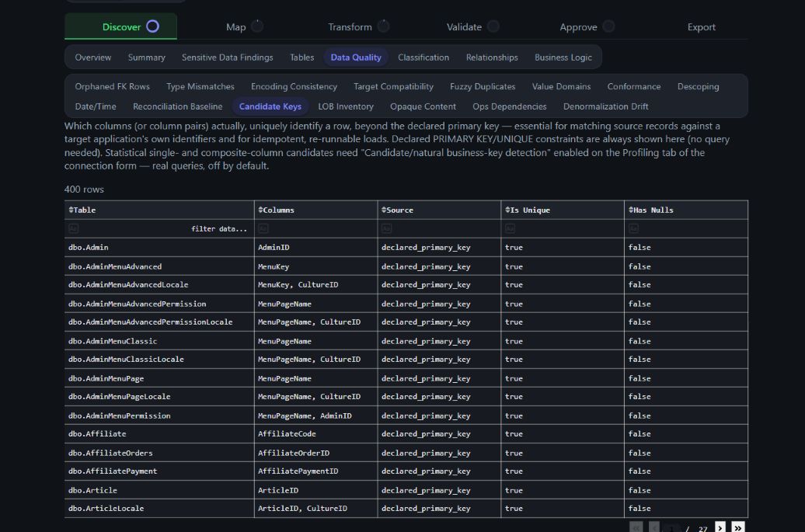Switch to the Validate stage

[x=464, y=26]
